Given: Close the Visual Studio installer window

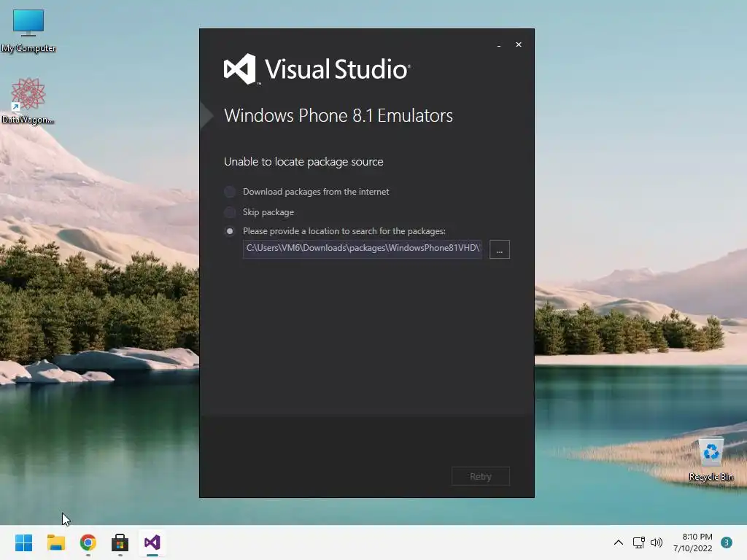Looking at the screenshot, I should pyautogui.click(x=519, y=44).
